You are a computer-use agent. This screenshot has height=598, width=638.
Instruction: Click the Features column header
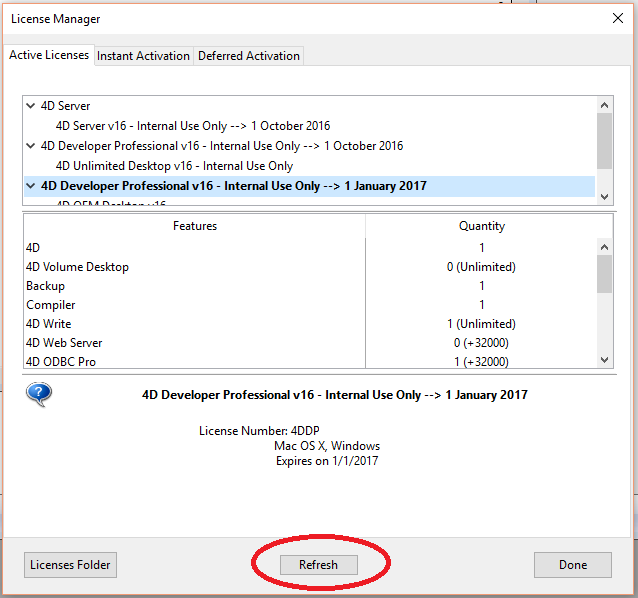pos(195,226)
